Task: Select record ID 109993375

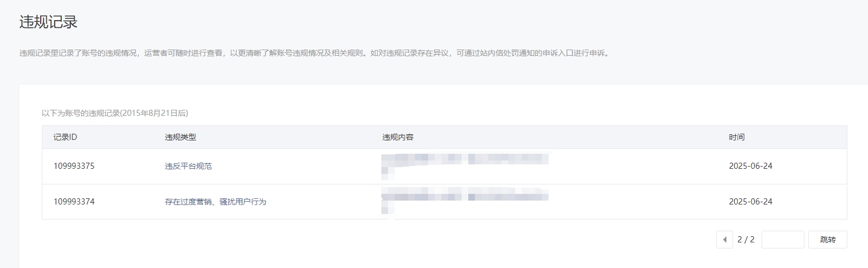Action: [x=74, y=166]
